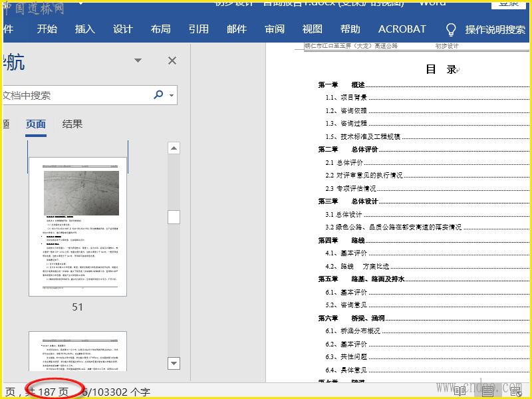Click the 6.1、桥涵分布概况 entry

(x=427, y=331)
